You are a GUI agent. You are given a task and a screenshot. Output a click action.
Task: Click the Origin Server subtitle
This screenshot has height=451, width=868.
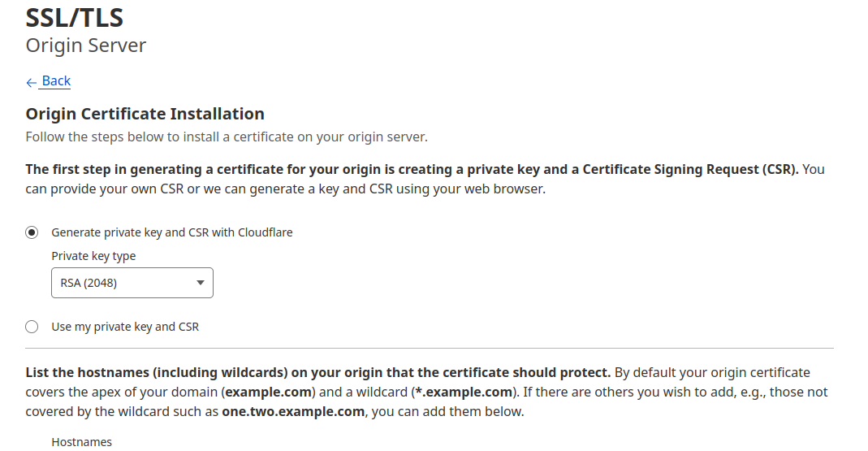tap(86, 46)
